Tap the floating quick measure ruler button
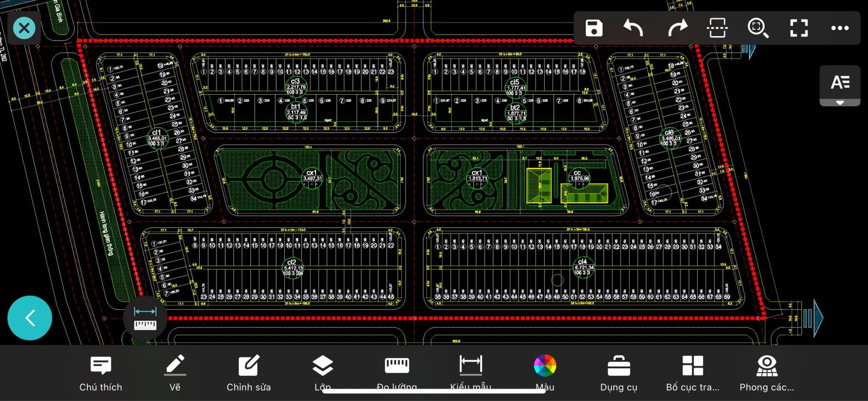Viewport: 868px width, 401px height. pos(145,318)
